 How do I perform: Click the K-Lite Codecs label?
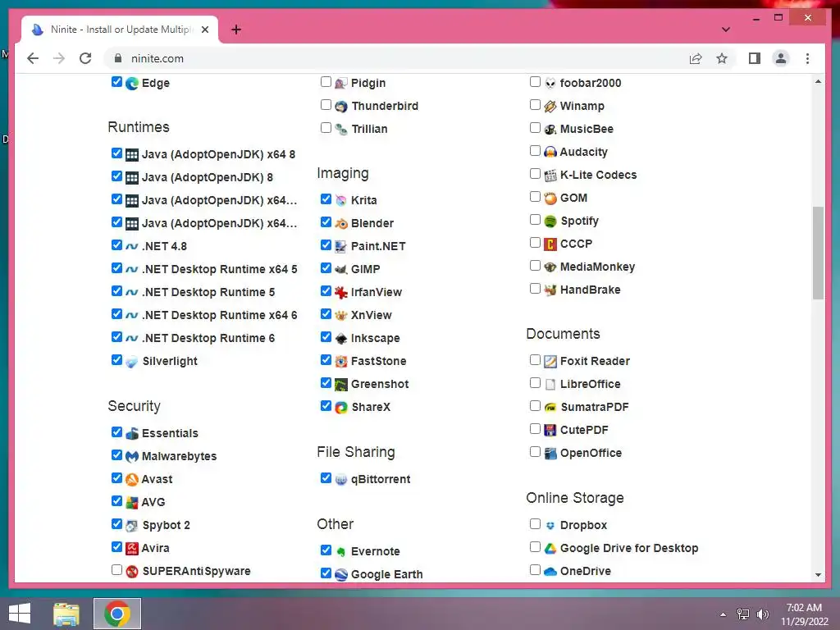click(x=598, y=176)
